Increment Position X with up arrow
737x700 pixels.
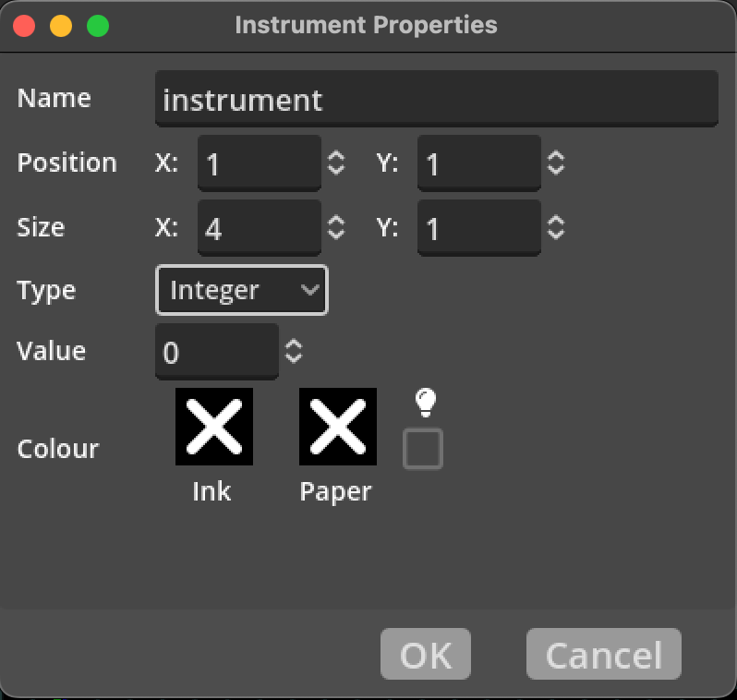tap(337, 157)
